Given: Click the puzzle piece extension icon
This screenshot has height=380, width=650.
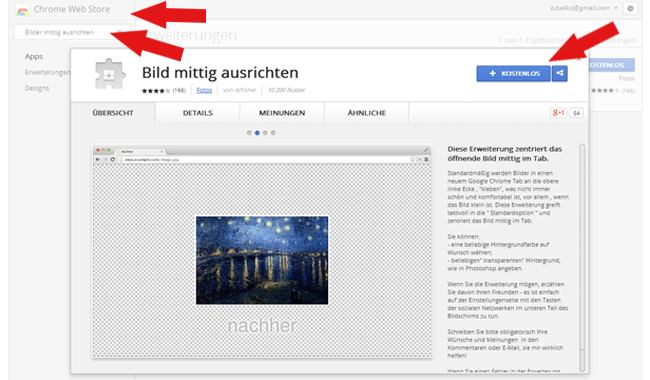Looking at the screenshot, I should click(x=109, y=75).
